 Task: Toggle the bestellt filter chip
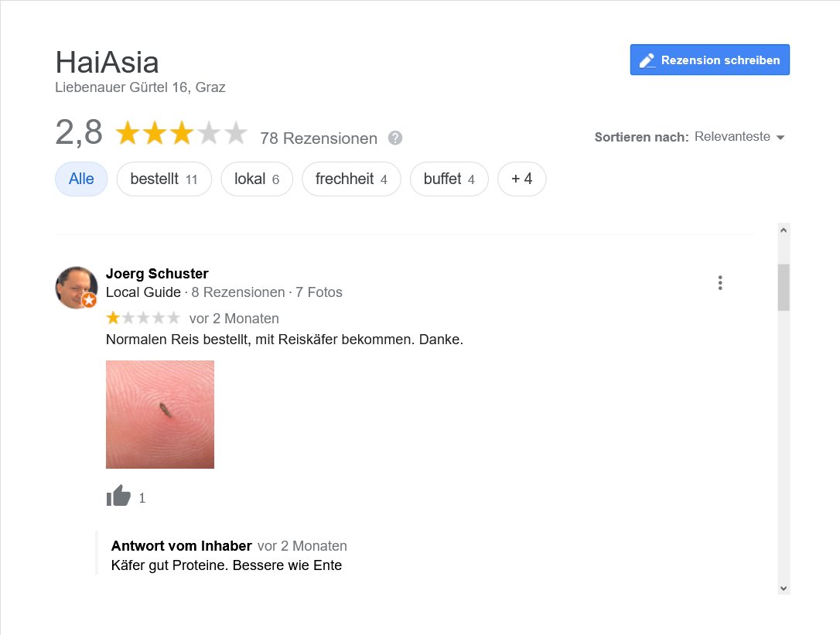[164, 179]
